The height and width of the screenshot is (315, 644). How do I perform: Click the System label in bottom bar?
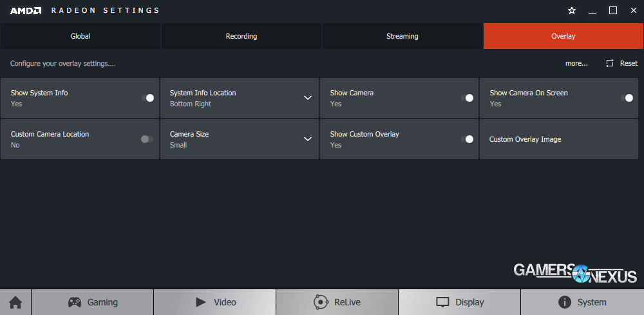pyautogui.click(x=592, y=302)
